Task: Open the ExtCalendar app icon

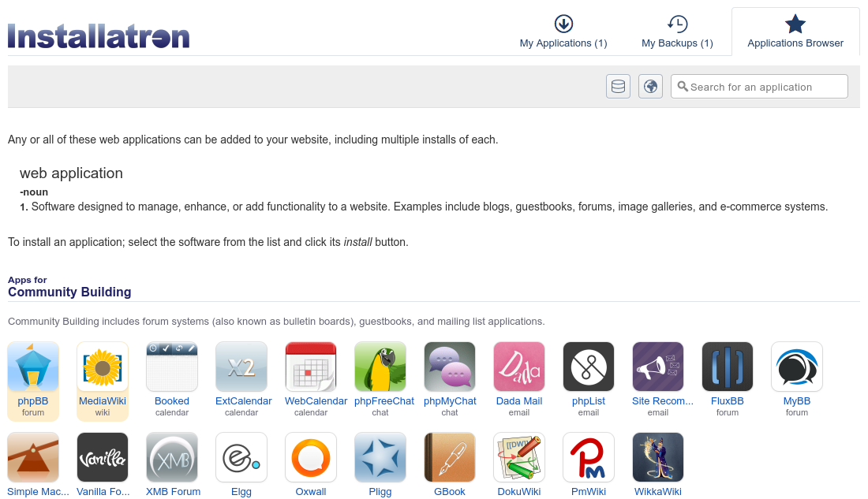Action: (x=241, y=367)
